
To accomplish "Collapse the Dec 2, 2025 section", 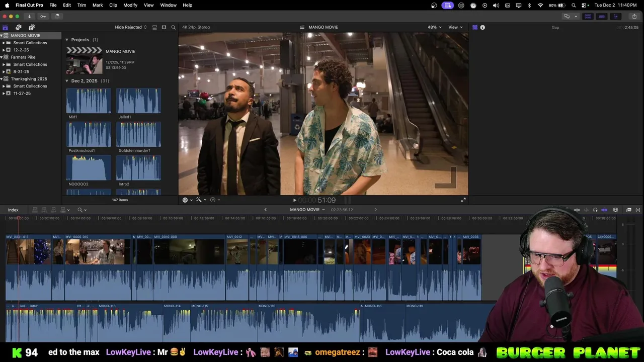I will tap(67, 81).
